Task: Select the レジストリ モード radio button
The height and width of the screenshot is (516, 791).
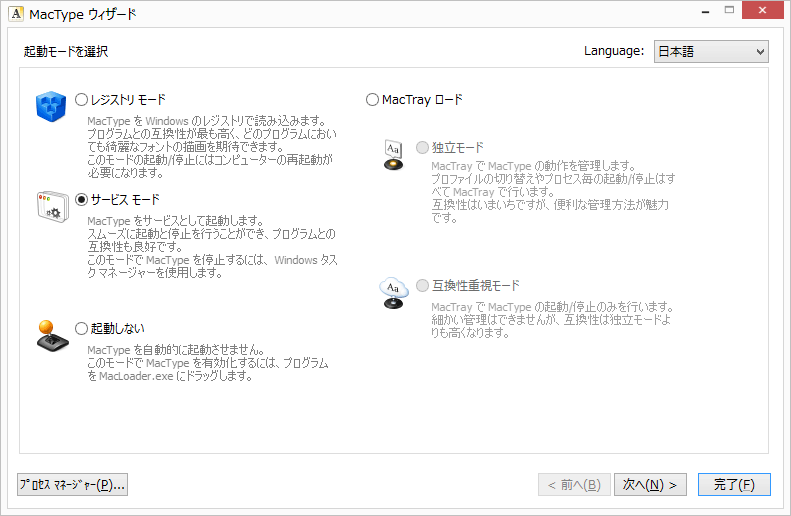Action: (x=81, y=100)
